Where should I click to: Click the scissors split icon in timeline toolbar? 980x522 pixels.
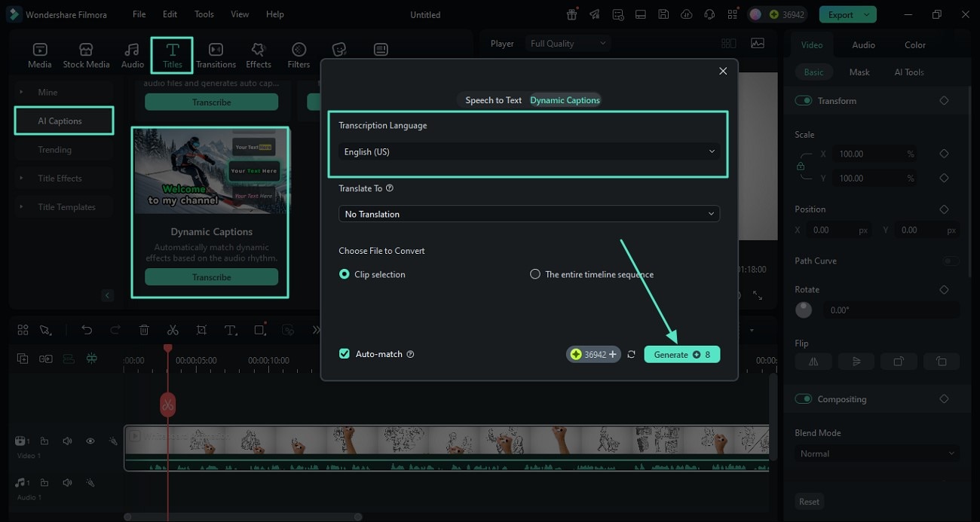pos(173,330)
